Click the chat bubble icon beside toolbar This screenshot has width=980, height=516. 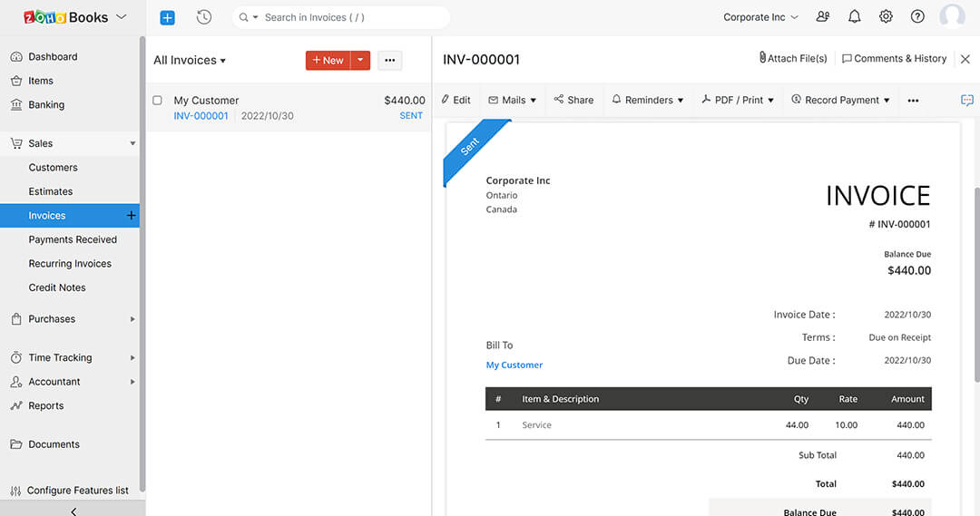(x=966, y=100)
